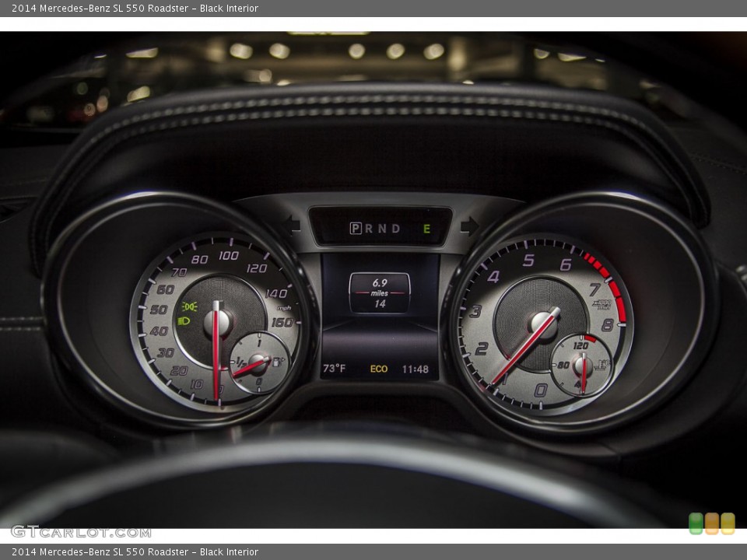Click the number 5 on tachometer
Image resolution: width=747 pixels, height=560 pixels.
coord(528,260)
